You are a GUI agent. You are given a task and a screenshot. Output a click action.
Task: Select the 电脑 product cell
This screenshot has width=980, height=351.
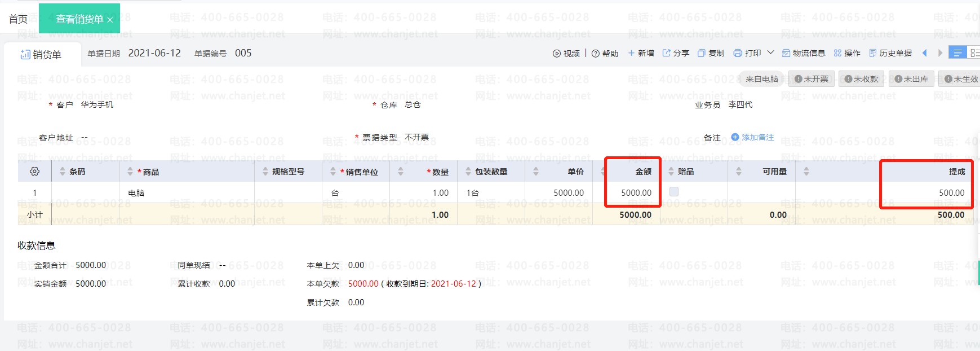187,192
